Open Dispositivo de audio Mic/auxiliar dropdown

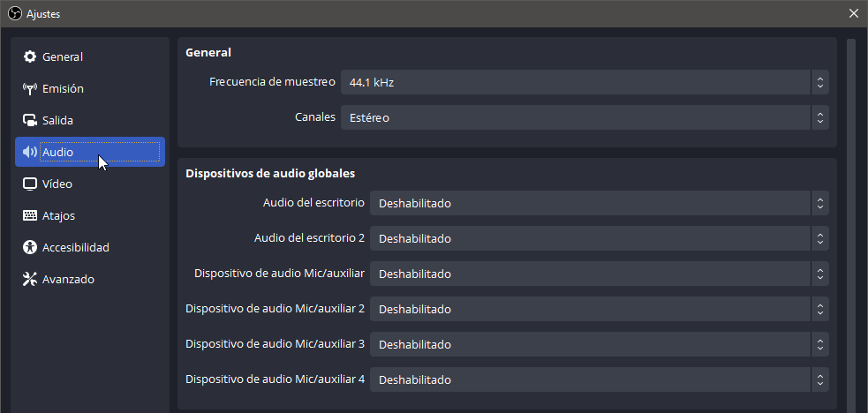pos(599,274)
